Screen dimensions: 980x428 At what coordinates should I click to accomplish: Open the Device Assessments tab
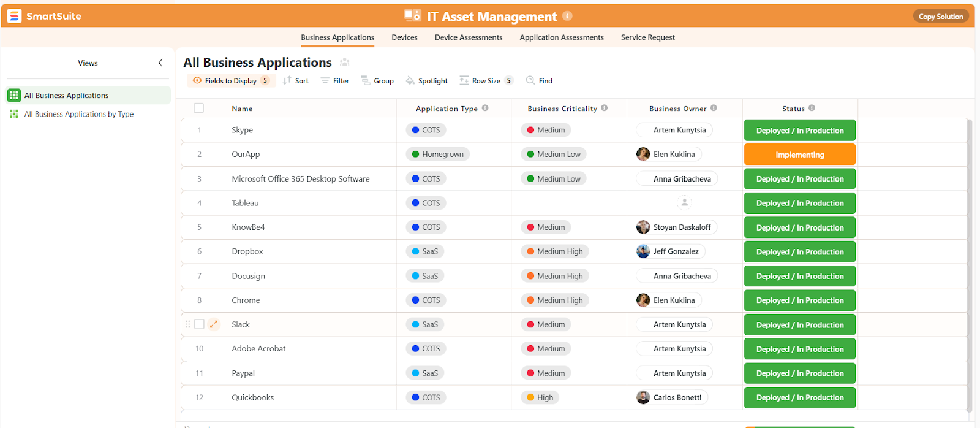point(469,37)
